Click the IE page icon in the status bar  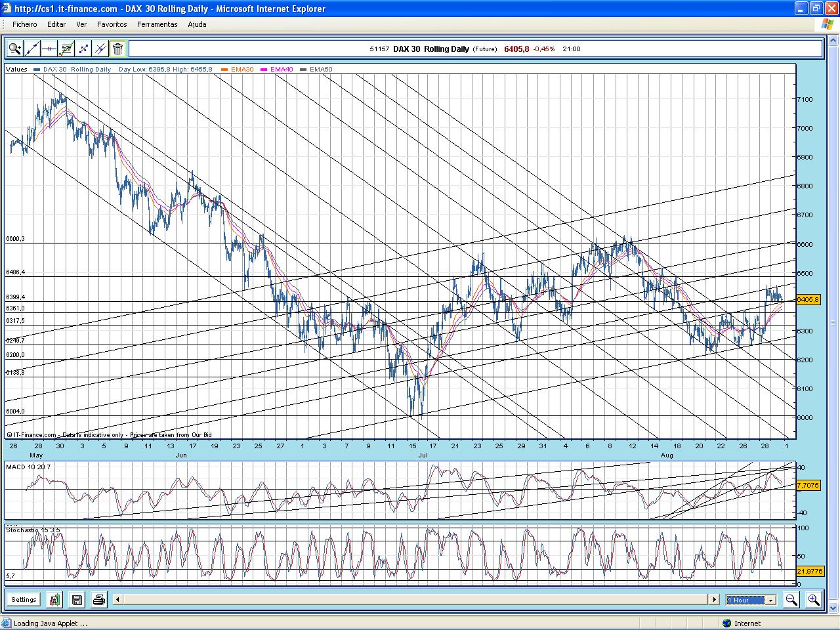[7, 623]
